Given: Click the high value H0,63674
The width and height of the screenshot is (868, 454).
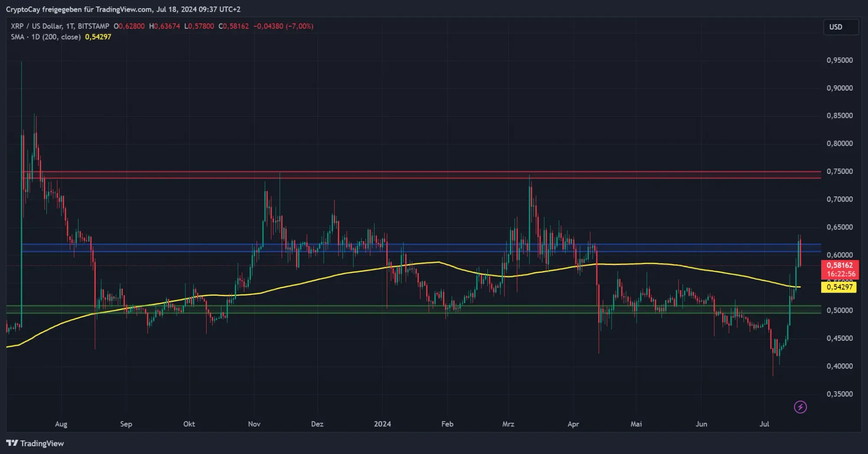Looking at the screenshot, I should (164, 26).
